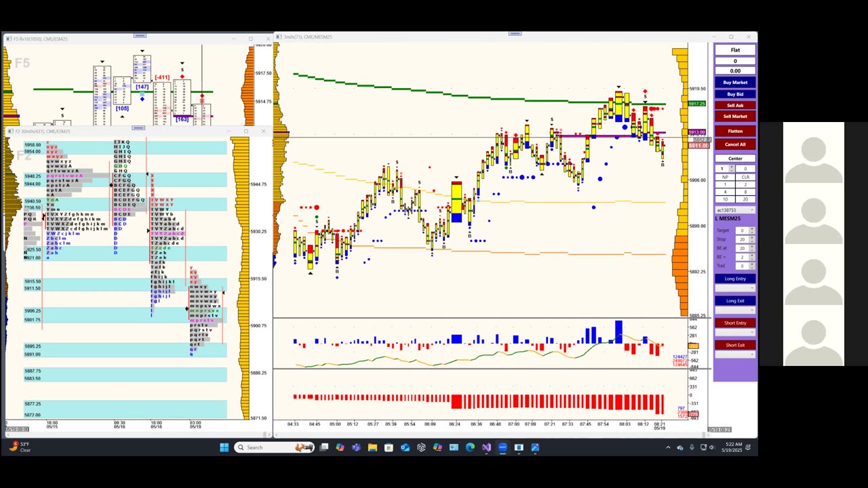The height and width of the screenshot is (488, 868).
Task: Click the 5948.25 level in the F2 profile chart
Action: 33,176
